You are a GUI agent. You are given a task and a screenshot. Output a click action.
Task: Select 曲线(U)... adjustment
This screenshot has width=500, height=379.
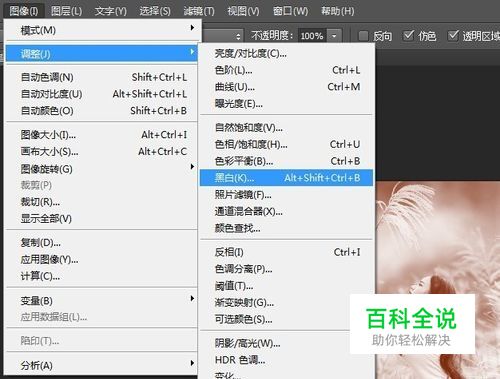pos(286,87)
